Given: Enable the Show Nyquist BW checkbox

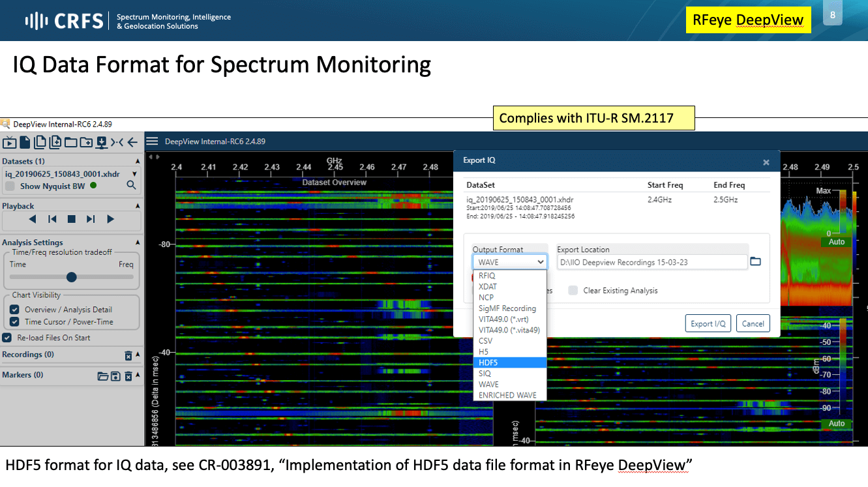Looking at the screenshot, I should [10, 184].
